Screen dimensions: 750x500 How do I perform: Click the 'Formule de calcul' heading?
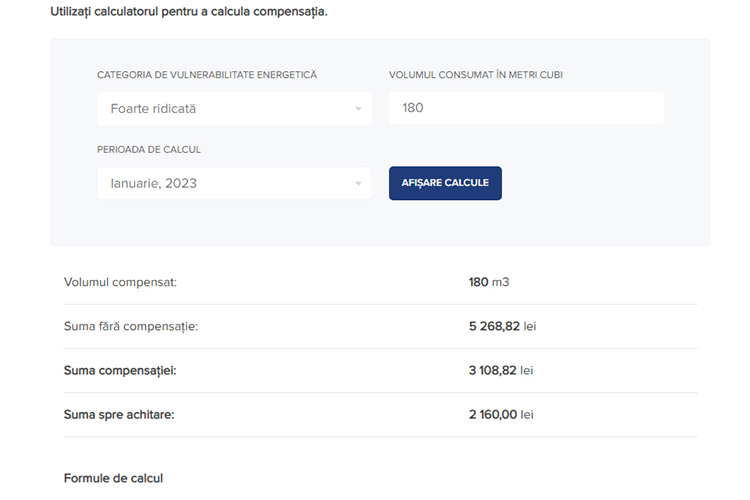pos(113,478)
